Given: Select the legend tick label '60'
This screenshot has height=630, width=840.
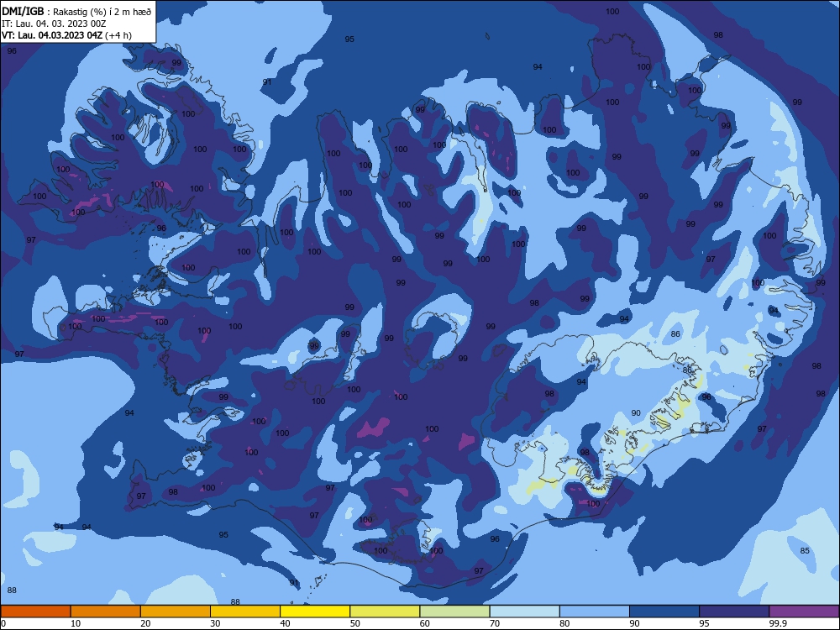Looking at the screenshot, I should coord(425,623).
